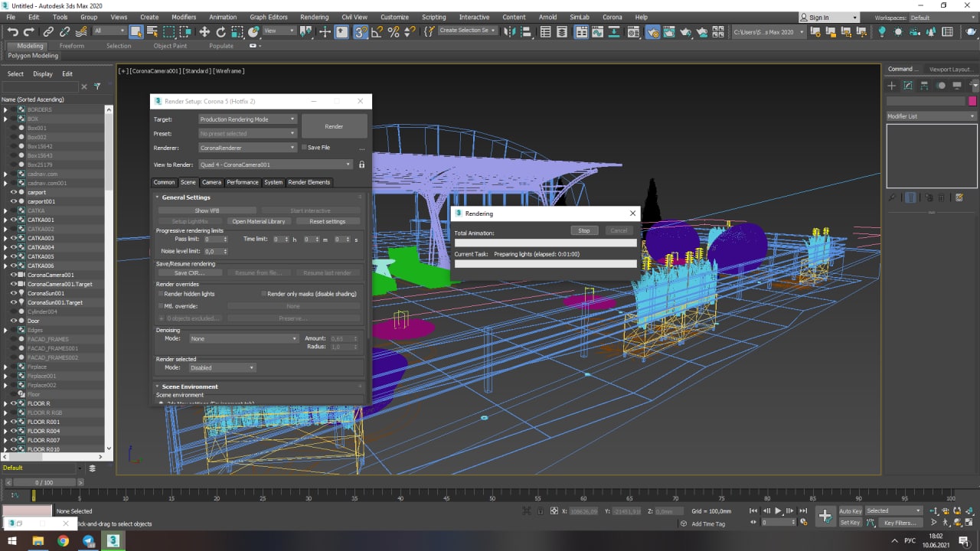Enable Render only masks checkbox
Viewport: 980px width, 551px height.
pyautogui.click(x=263, y=294)
